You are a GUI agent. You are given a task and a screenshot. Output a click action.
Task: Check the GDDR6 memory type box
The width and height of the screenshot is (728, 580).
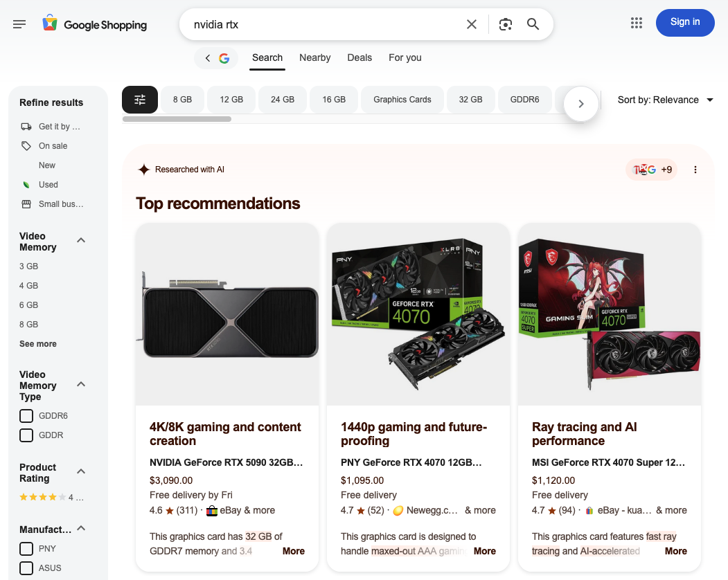pyautogui.click(x=26, y=416)
